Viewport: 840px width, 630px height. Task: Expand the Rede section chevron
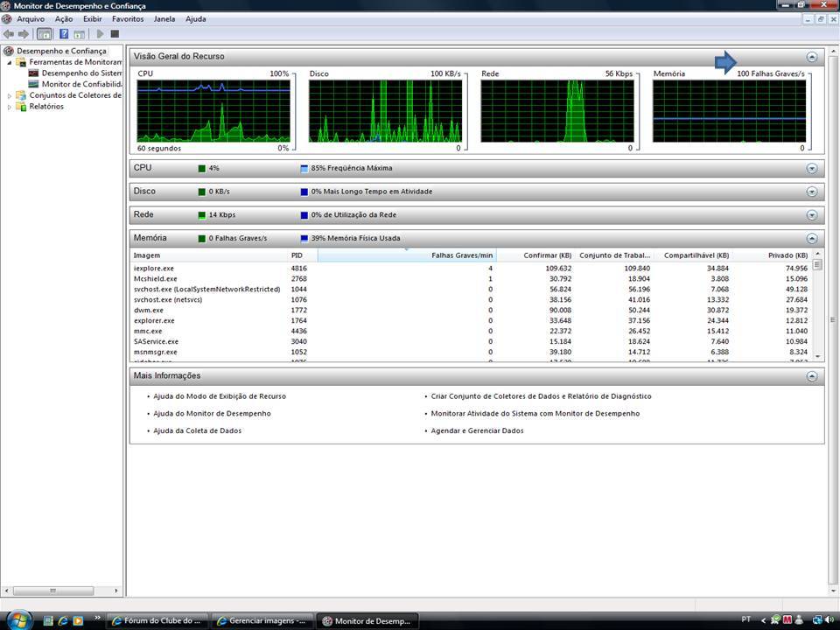click(812, 215)
